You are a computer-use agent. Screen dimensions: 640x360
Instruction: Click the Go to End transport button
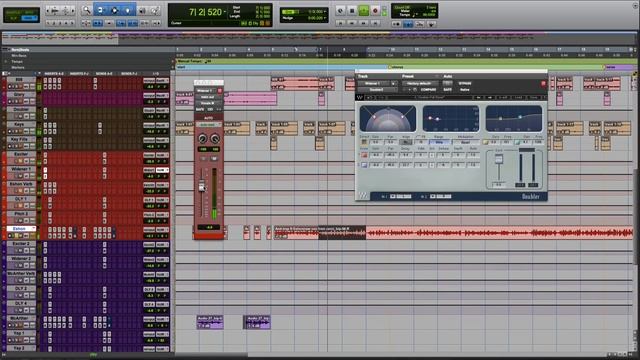tap(375, 24)
